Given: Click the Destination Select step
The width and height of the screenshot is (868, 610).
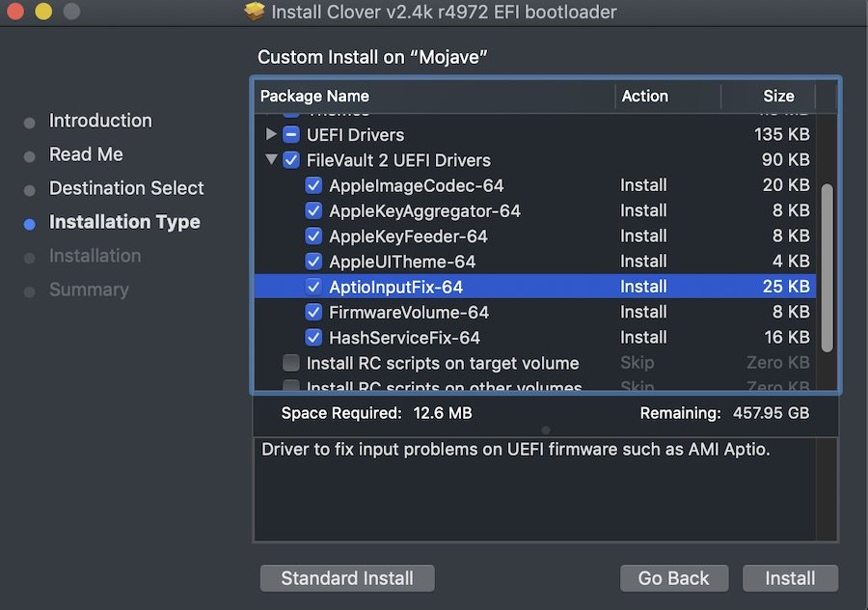Looking at the screenshot, I should pyautogui.click(x=126, y=188).
